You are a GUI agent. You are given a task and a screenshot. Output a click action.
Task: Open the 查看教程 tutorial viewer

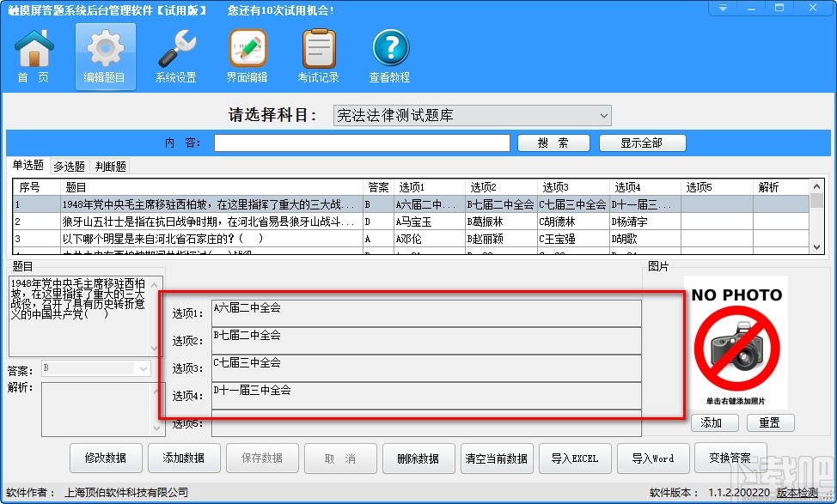point(389,54)
